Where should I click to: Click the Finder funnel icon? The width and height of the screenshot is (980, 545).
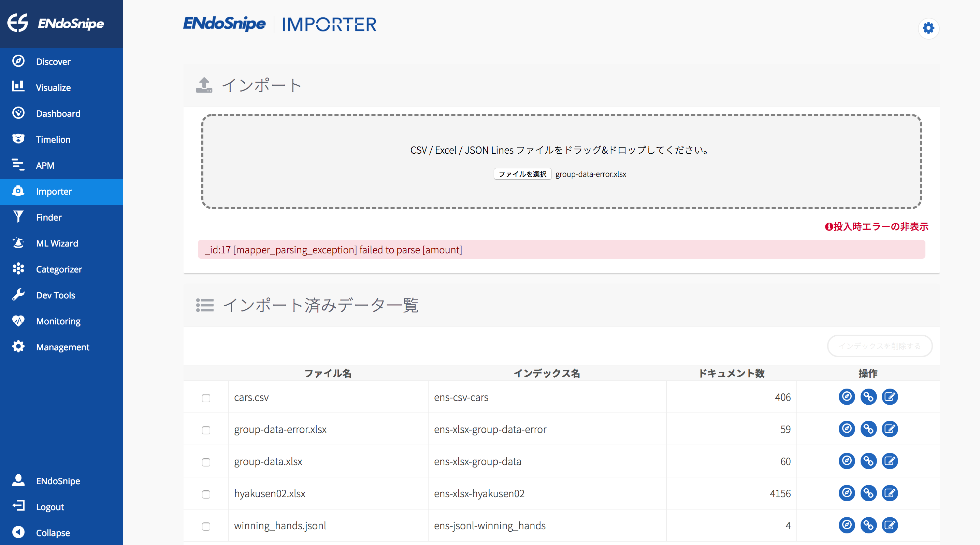pyautogui.click(x=18, y=216)
